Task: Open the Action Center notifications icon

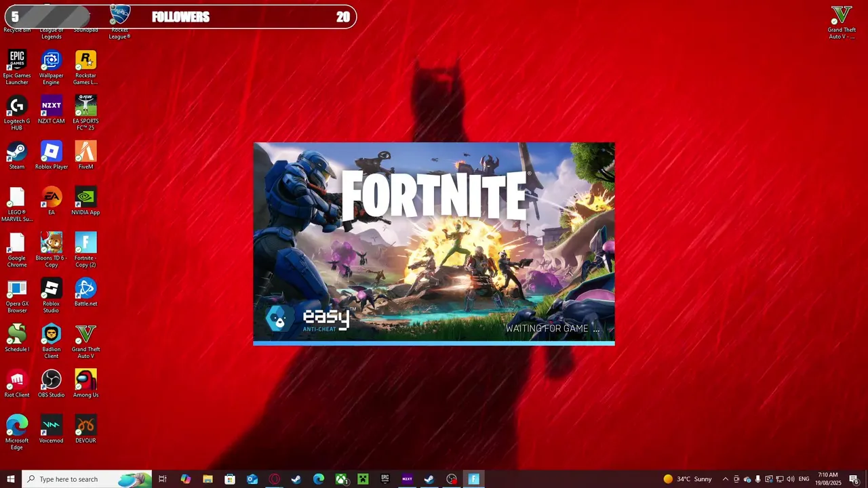Action: 854,479
